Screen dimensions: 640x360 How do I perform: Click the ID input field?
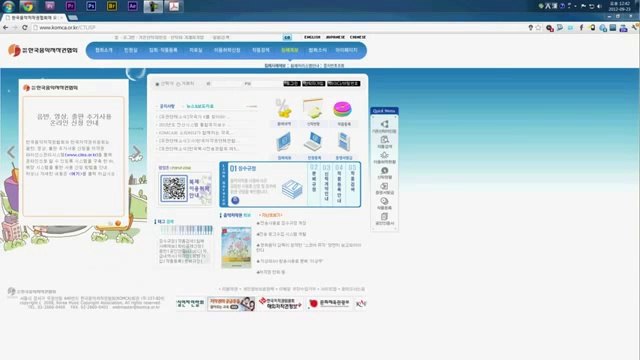[227, 84]
